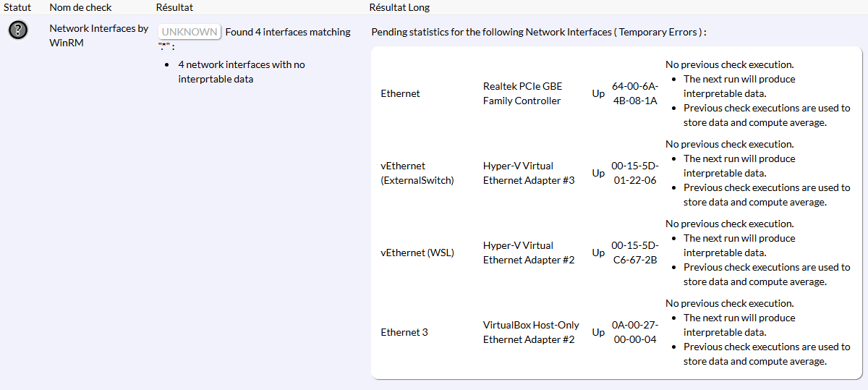Click MAC address 64-00-6A-4B-08-1A

pos(634,93)
